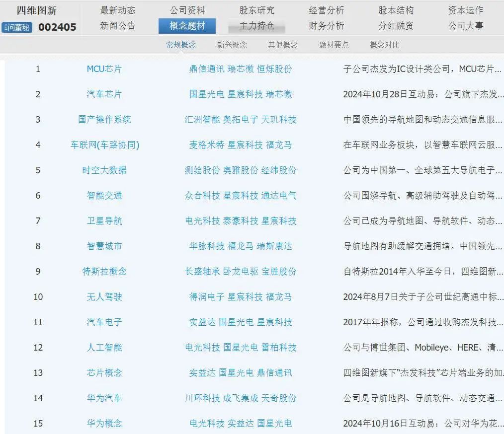Viewport: 504px width, 434px height.
Task: Open the 主力持仓 section
Action: [x=256, y=25]
